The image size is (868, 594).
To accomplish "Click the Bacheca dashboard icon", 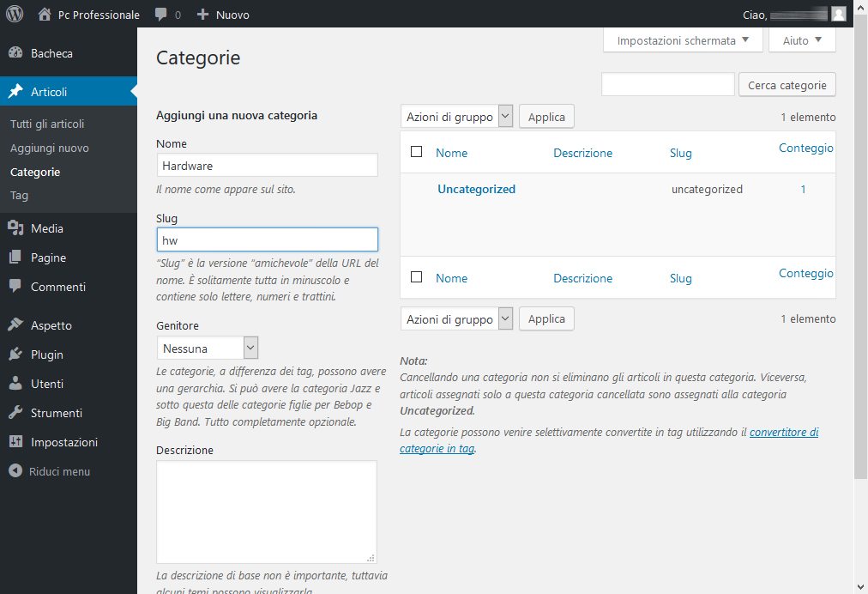I will 15,53.
